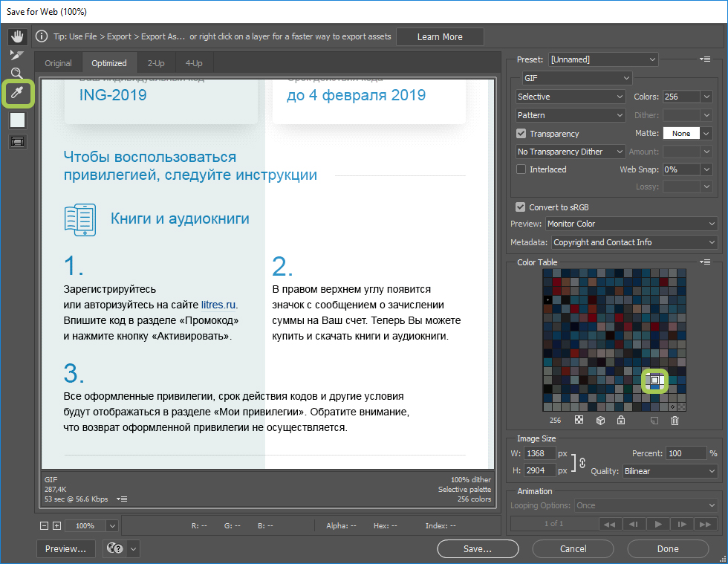Image resolution: width=728 pixels, height=564 pixels.
Task: Open the No Transparency Dither dropdown
Action: click(x=571, y=152)
